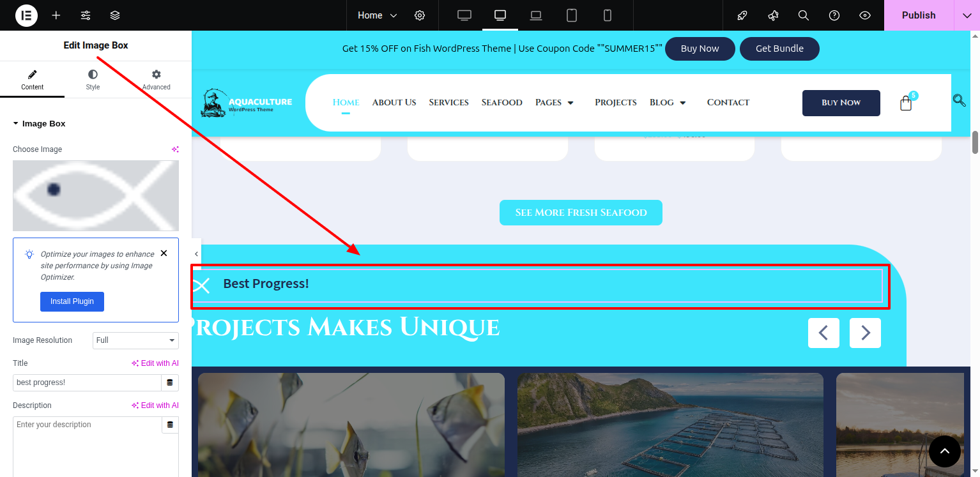Image resolution: width=980 pixels, height=477 pixels.
Task: Click the Title text input field
Action: (x=87, y=382)
